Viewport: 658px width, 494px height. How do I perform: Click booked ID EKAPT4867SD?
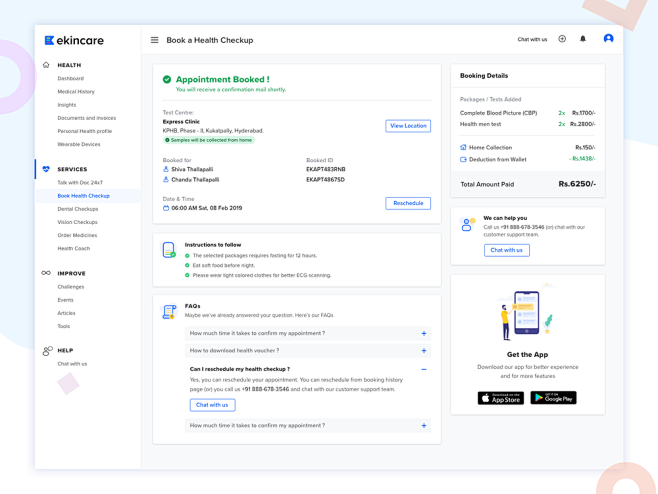coord(325,180)
